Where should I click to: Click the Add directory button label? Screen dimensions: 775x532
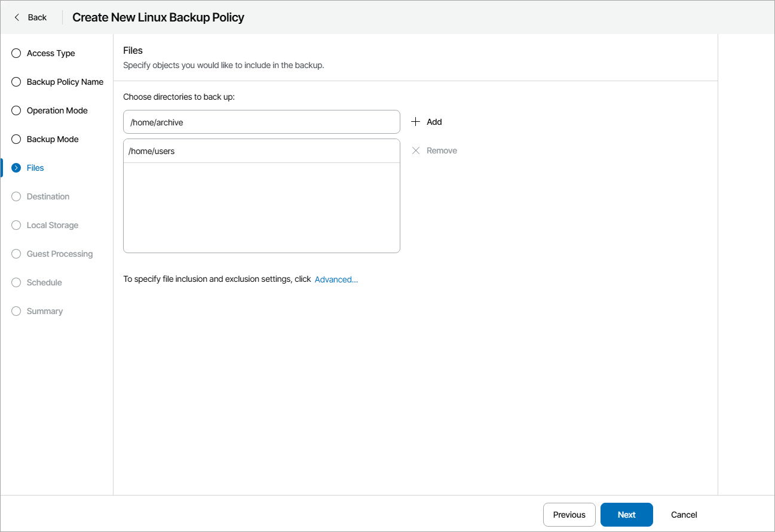tap(434, 122)
